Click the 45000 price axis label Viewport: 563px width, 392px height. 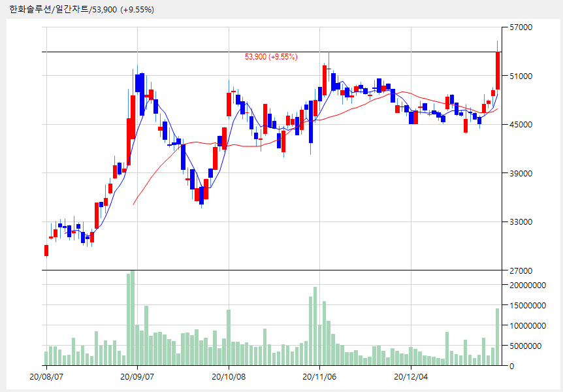point(521,125)
